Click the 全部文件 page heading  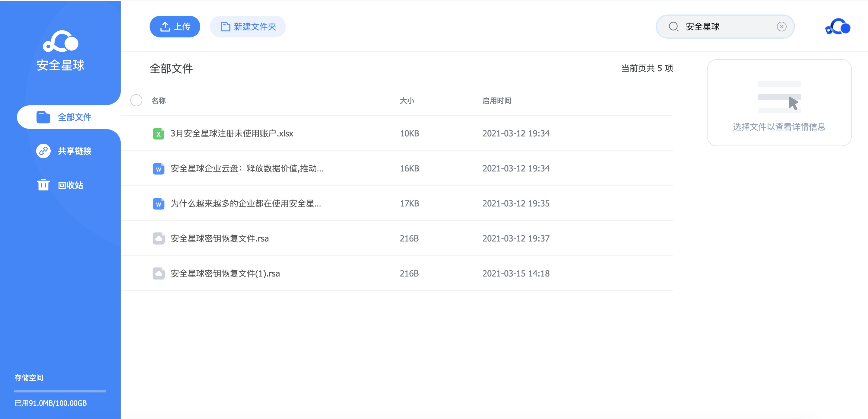(171, 69)
